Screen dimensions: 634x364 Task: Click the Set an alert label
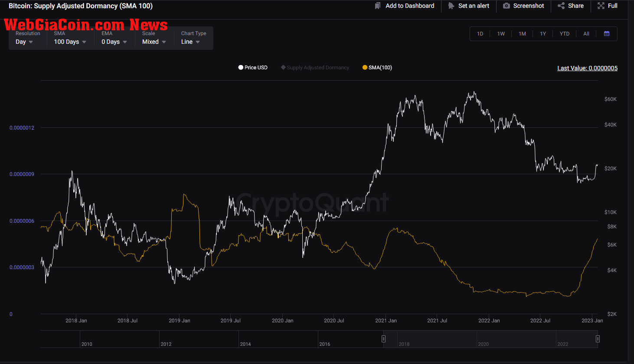[x=474, y=6]
